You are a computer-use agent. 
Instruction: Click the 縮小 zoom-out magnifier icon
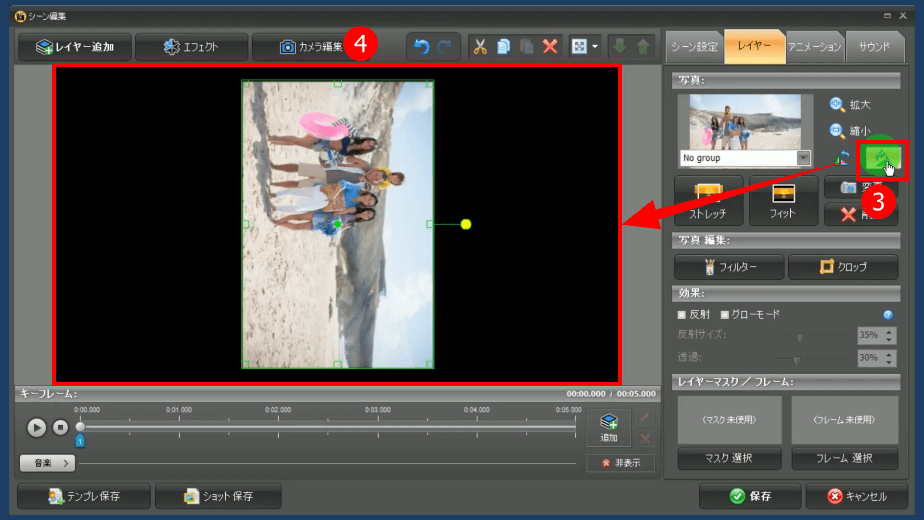[837, 130]
